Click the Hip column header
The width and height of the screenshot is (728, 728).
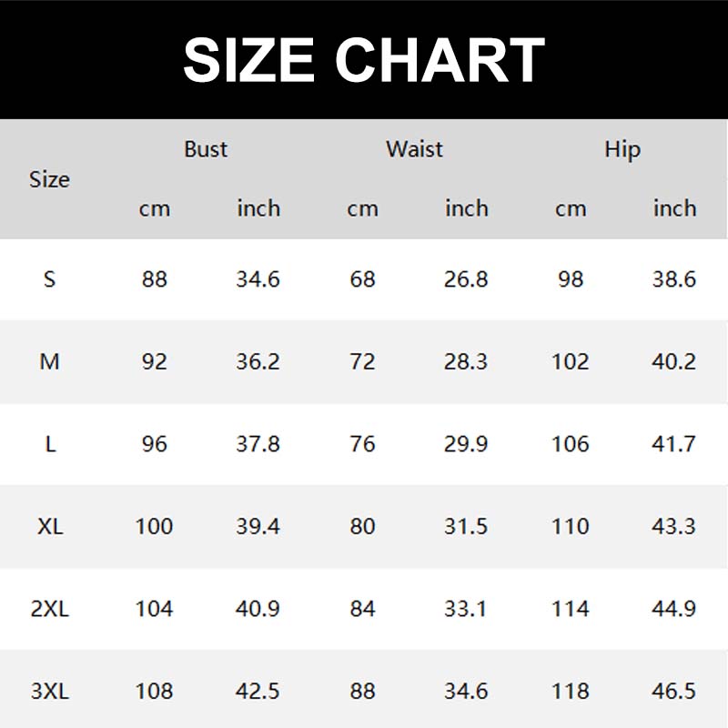pos(622,150)
